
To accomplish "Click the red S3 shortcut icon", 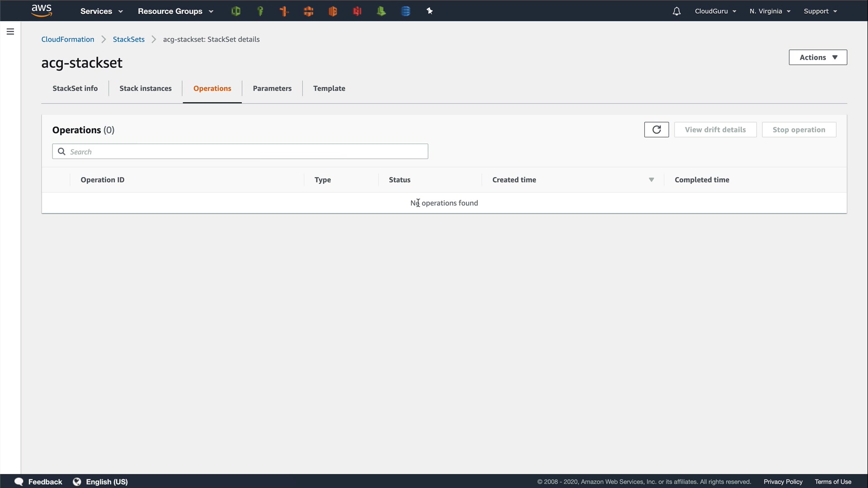I will (x=357, y=11).
